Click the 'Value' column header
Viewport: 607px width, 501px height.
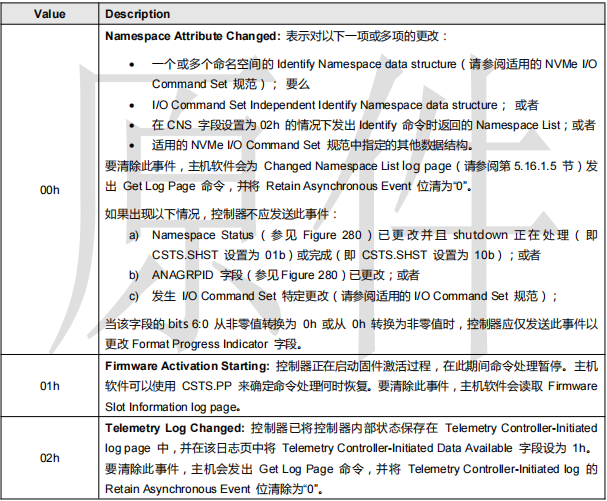coord(50,14)
